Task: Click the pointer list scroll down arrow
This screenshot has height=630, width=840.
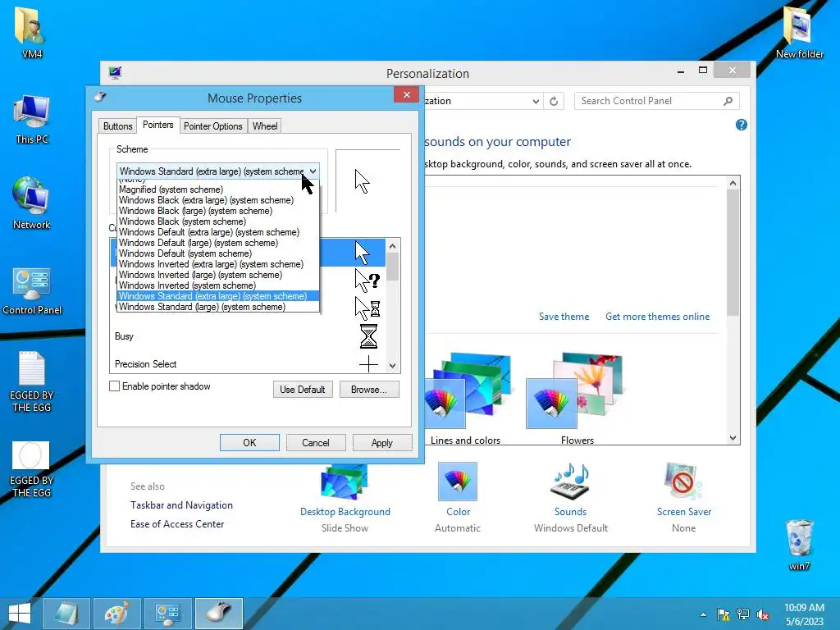Action: 393,366
